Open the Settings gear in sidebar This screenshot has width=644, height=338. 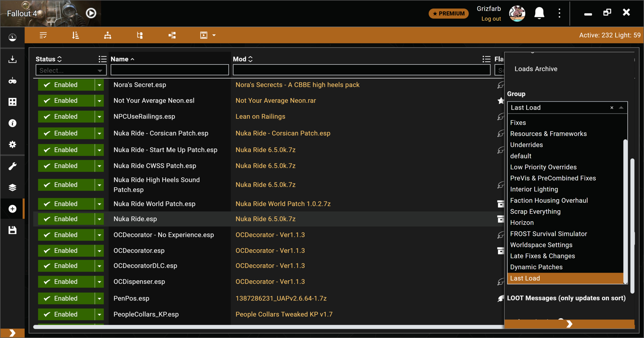(12, 145)
